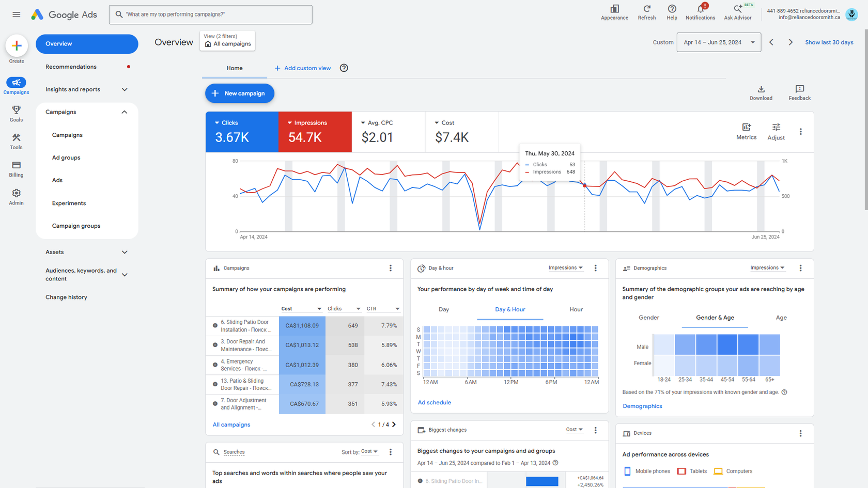Switch to the Age tab
This screenshot has height=488, width=868.
coord(781,318)
